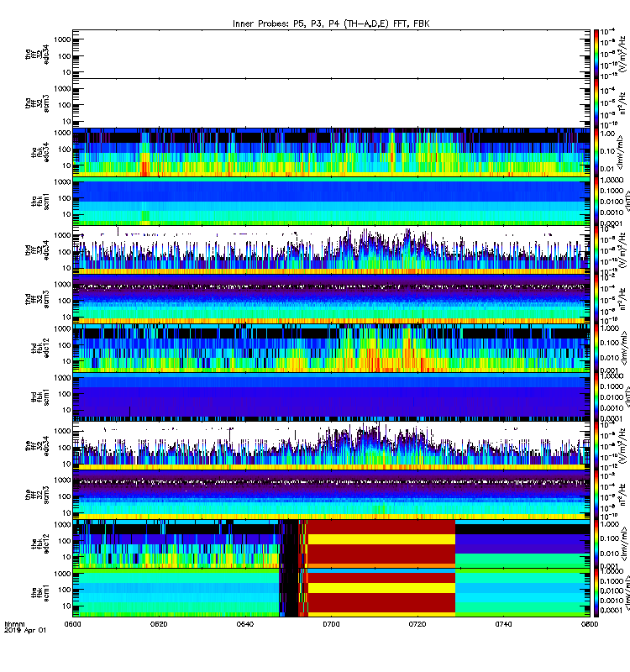
Task: Click the color bar beside the thd fff scm3 panel
Action: (596, 299)
